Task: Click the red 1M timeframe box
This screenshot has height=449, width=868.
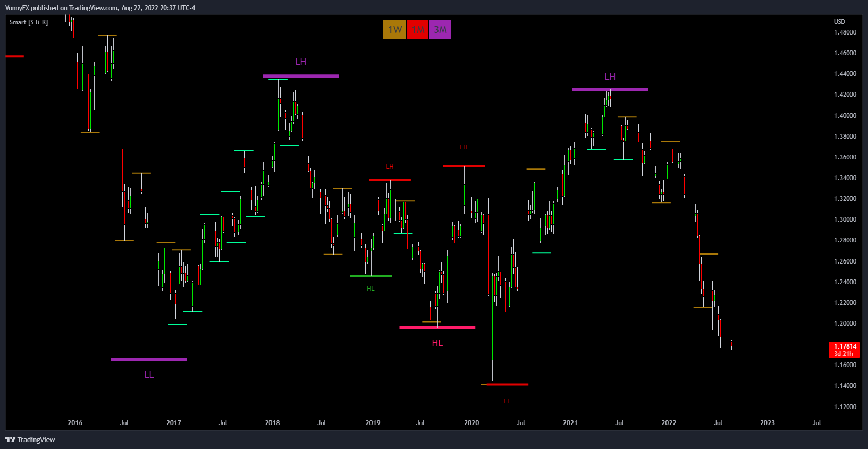Action: click(x=417, y=29)
